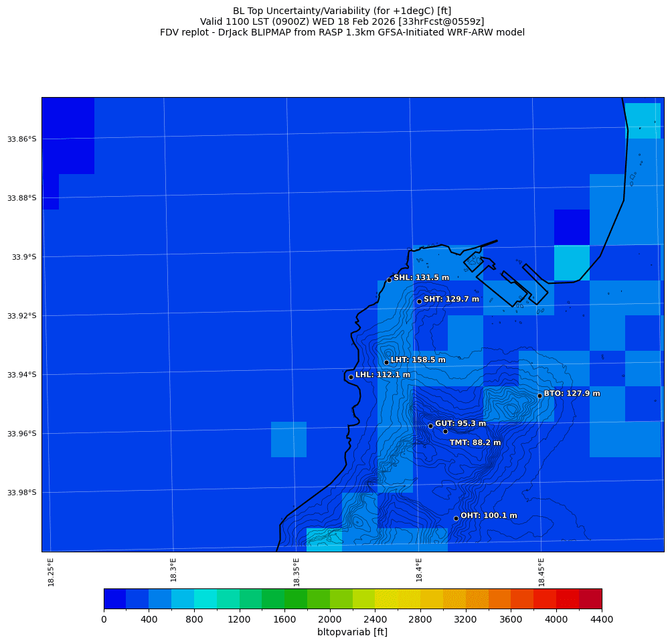Click the 18.4°E longitude tick label

pyautogui.click(x=419, y=572)
